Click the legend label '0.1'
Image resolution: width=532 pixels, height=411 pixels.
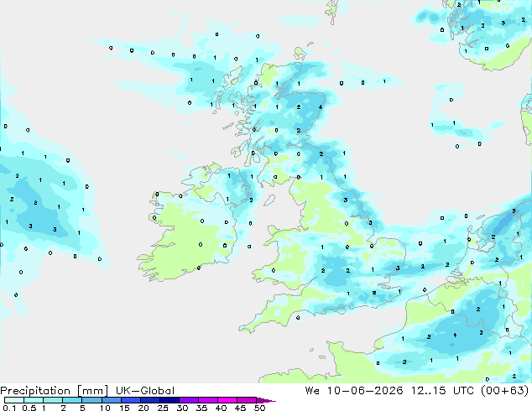(x=9, y=408)
